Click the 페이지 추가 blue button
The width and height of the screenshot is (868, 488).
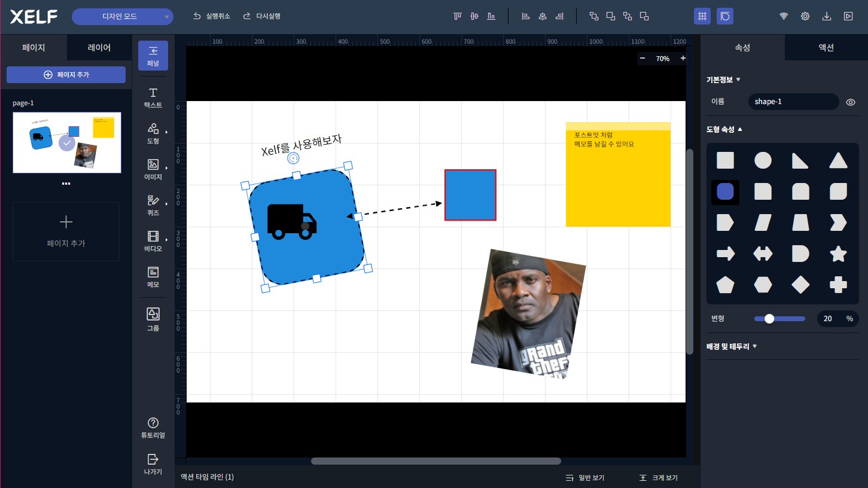pyautogui.click(x=66, y=75)
